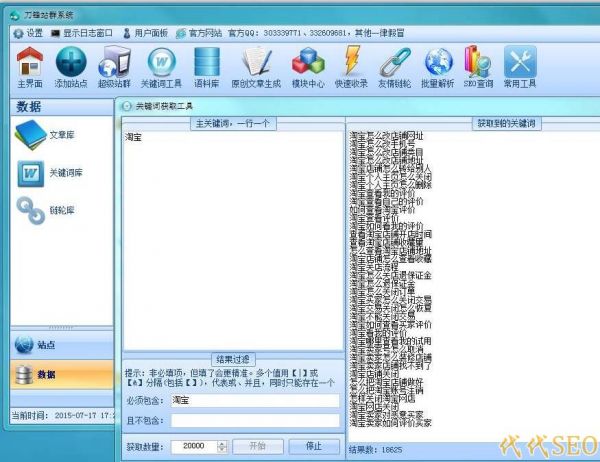Select the keyword 淘宝卖家店铺找不到了

391,366
